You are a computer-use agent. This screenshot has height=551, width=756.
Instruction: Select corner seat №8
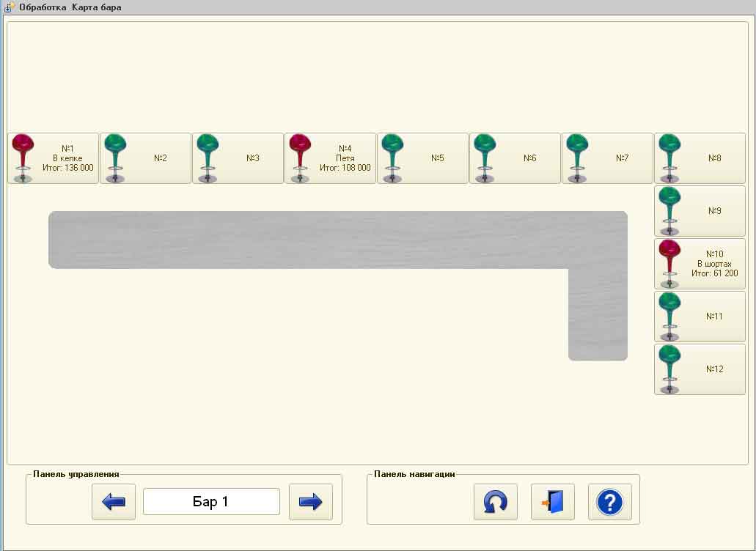tap(700, 158)
